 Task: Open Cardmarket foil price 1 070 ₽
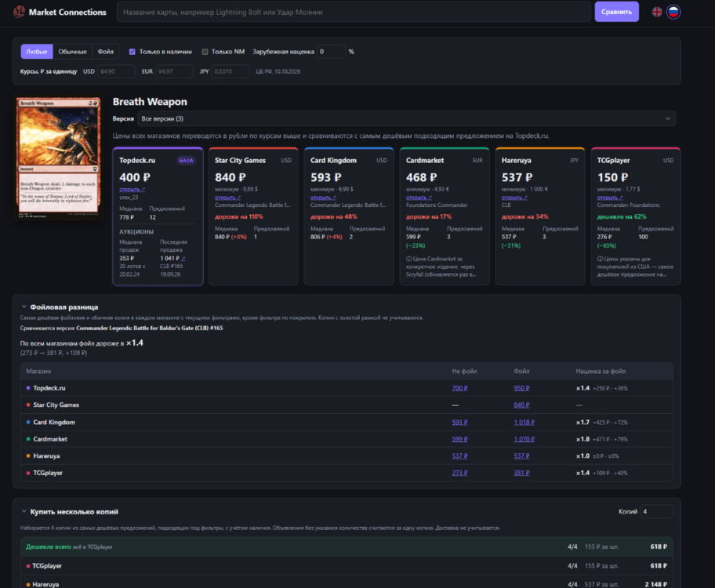(524, 439)
